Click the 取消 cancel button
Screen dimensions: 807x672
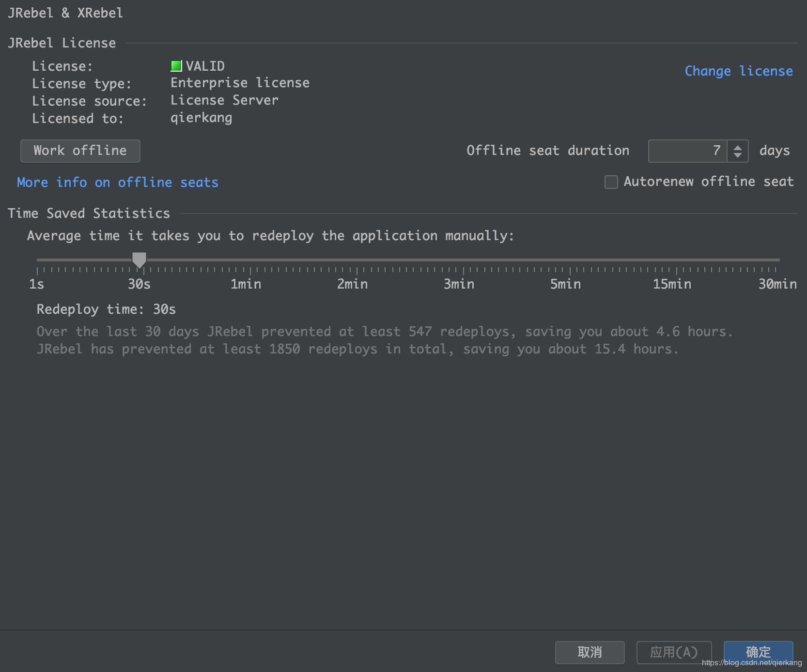pos(590,652)
